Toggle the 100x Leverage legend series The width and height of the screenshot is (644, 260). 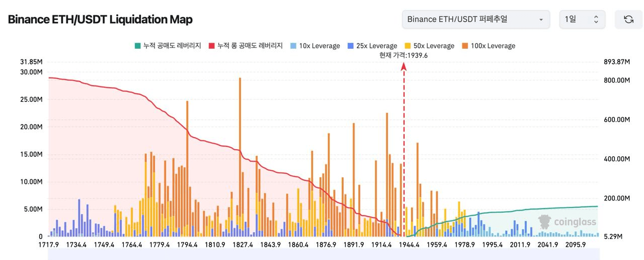488,46
